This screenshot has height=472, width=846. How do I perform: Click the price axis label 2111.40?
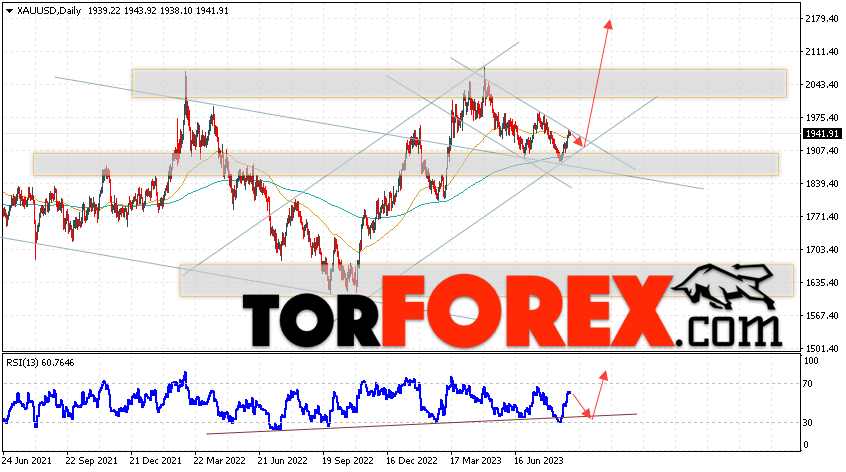(x=822, y=52)
